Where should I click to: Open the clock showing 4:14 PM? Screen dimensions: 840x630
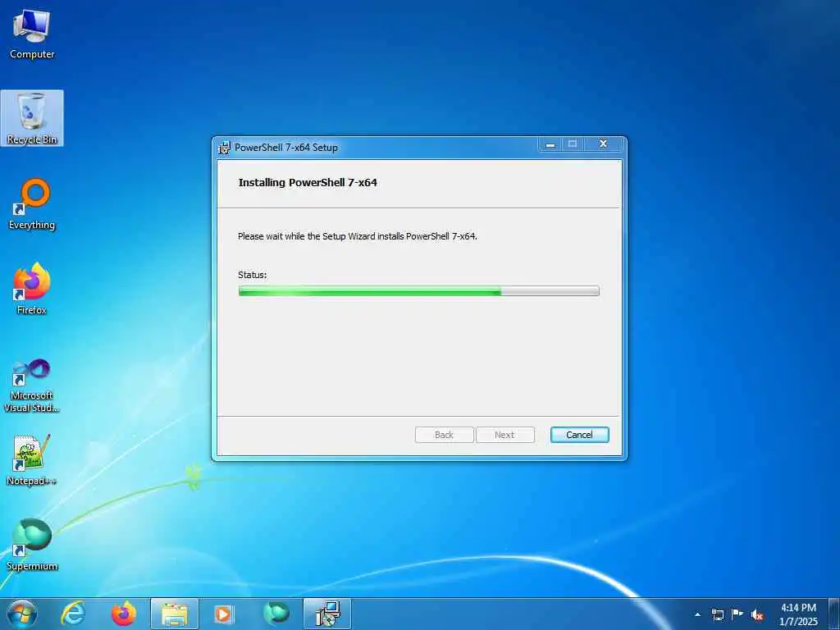click(798, 614)
